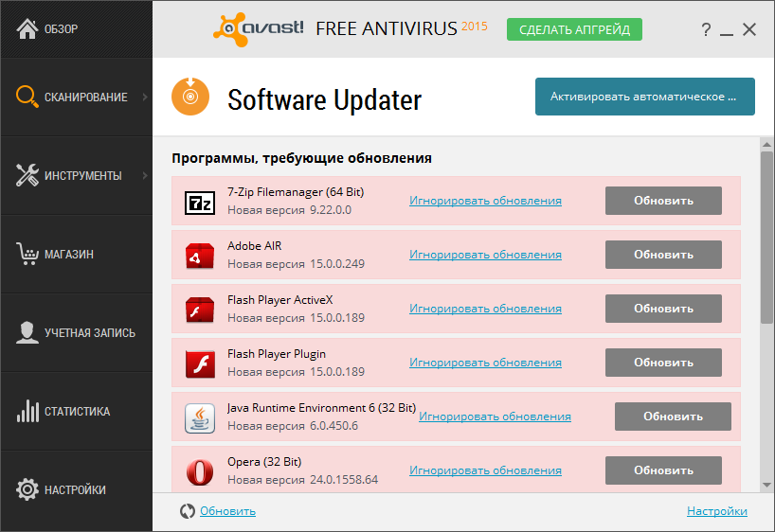The width and height of the screenshot is (775, 532).
Task: Click the Adobe AIR program name
Action: 255,245
